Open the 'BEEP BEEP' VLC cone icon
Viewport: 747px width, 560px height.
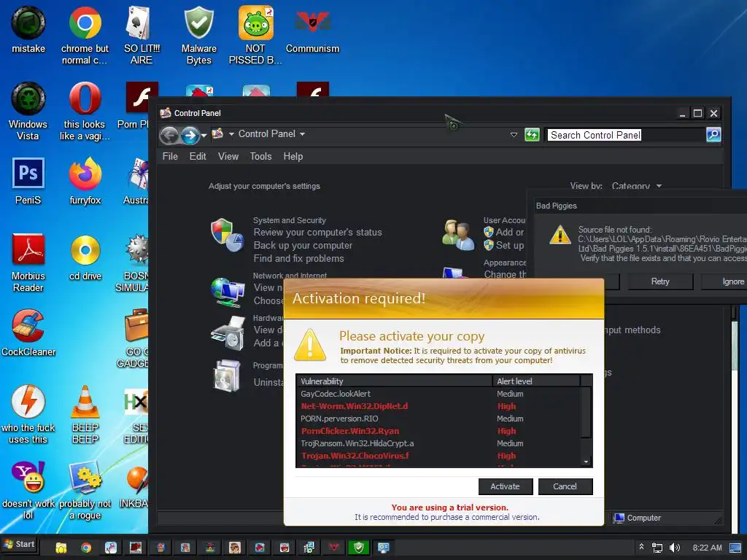[85, 414]
